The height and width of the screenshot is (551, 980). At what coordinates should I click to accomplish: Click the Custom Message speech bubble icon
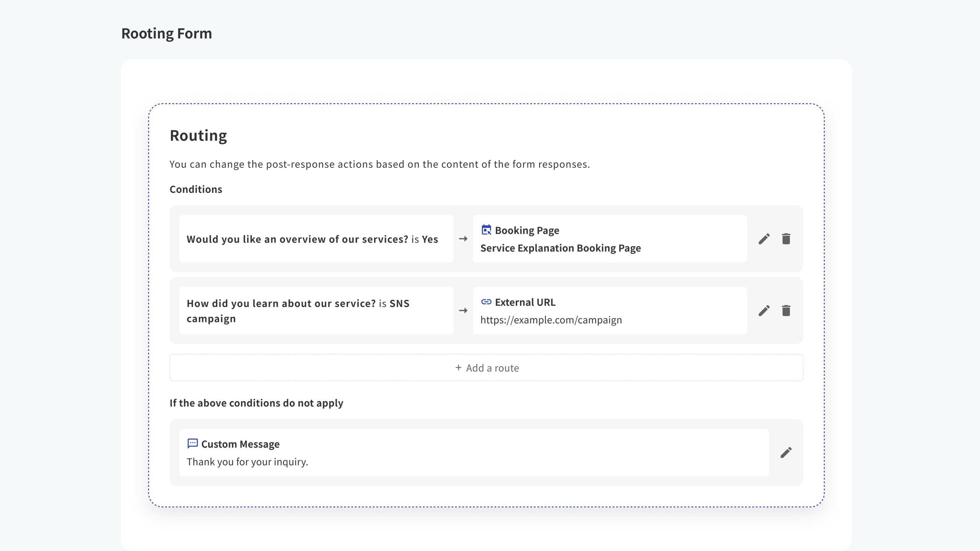pos(193,444)
